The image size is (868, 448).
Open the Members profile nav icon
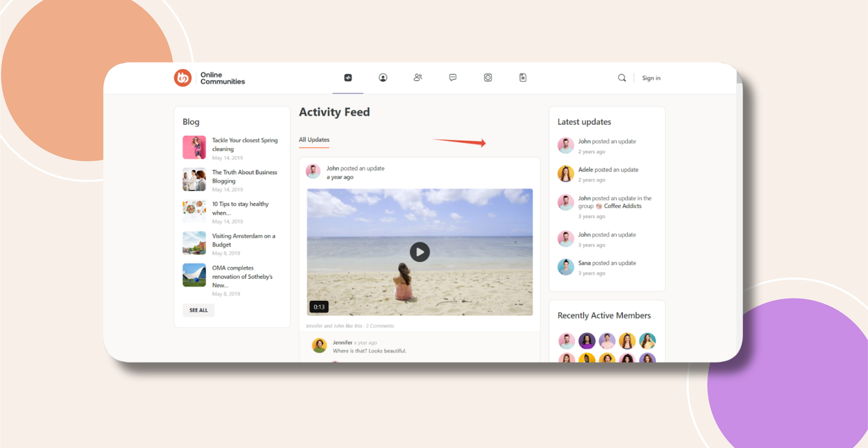tap(383, 78)
